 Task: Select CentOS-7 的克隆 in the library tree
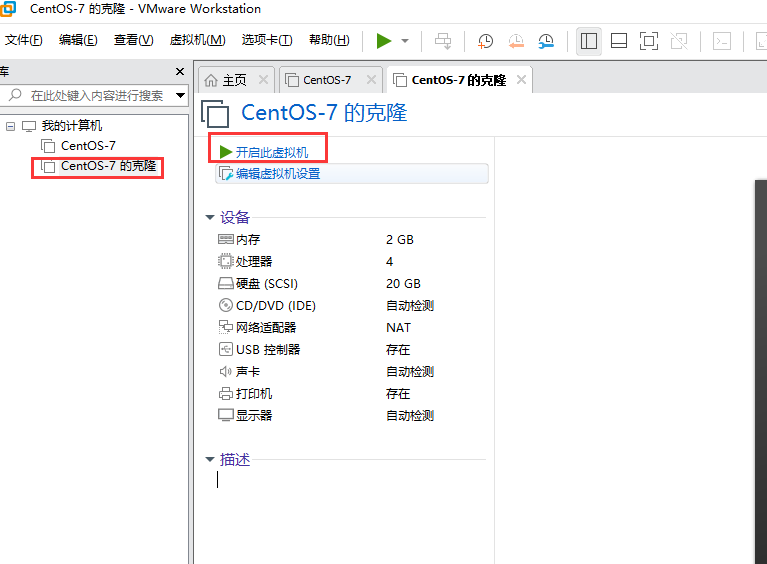coord(108,166)
